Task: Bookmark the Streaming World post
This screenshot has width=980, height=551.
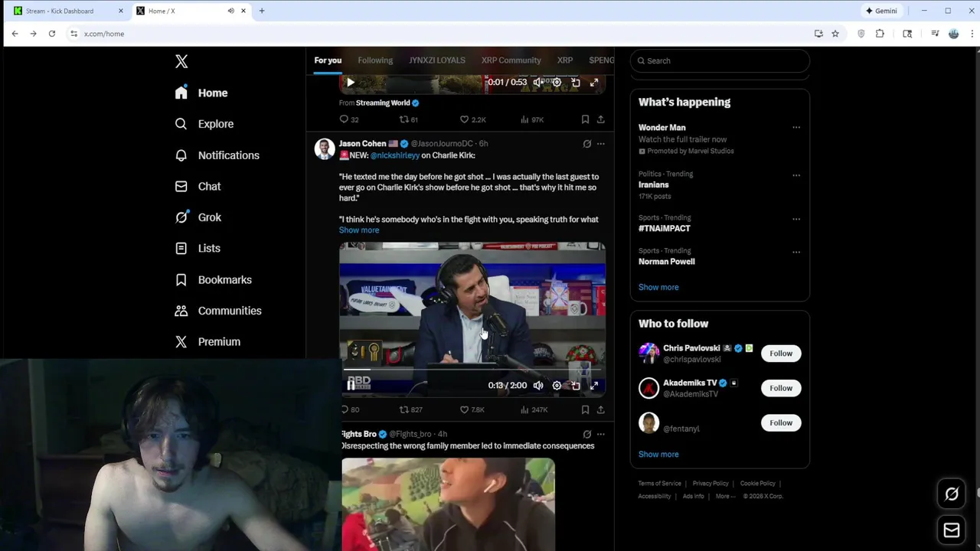Action: (x=585, y=119)
